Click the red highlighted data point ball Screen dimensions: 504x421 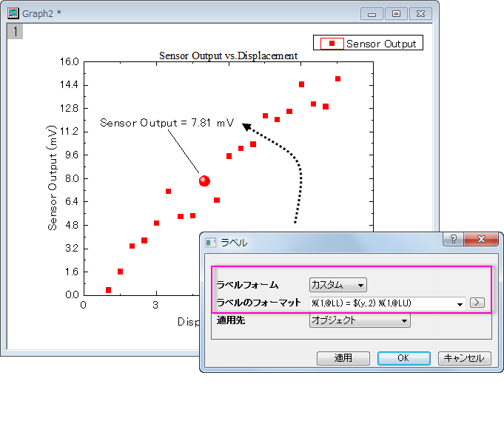[204, 181]
